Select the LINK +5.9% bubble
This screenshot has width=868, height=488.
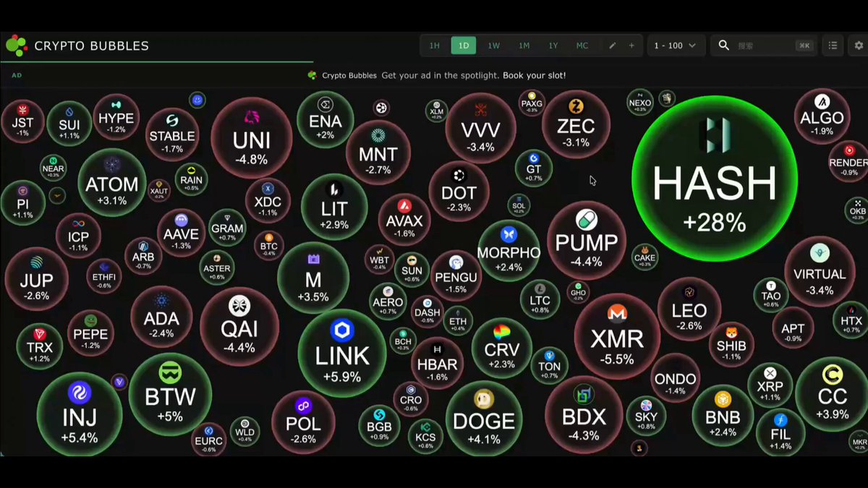click(x=342, y=352)
